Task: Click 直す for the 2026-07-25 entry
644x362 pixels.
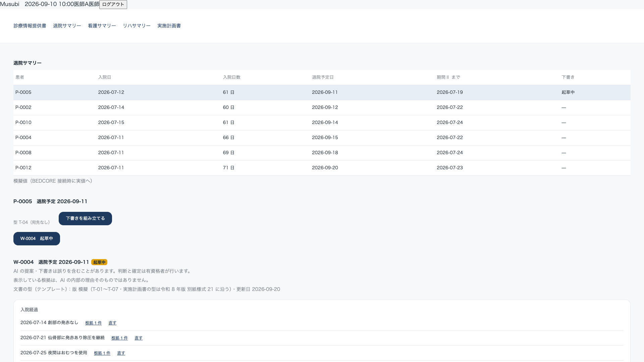Action: click(x=121, y=353)
